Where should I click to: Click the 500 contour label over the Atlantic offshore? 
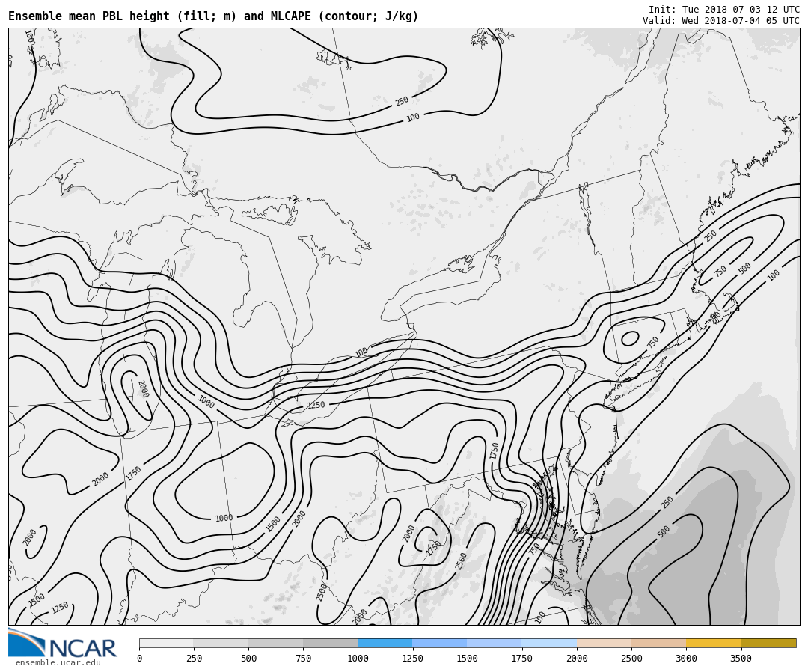[664, 531]
